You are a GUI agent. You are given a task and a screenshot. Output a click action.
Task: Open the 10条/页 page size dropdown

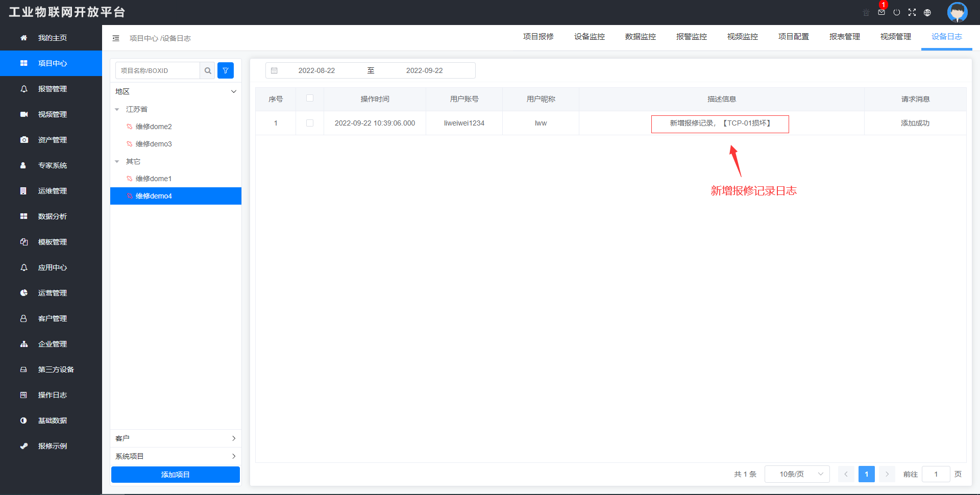point(797,474)
